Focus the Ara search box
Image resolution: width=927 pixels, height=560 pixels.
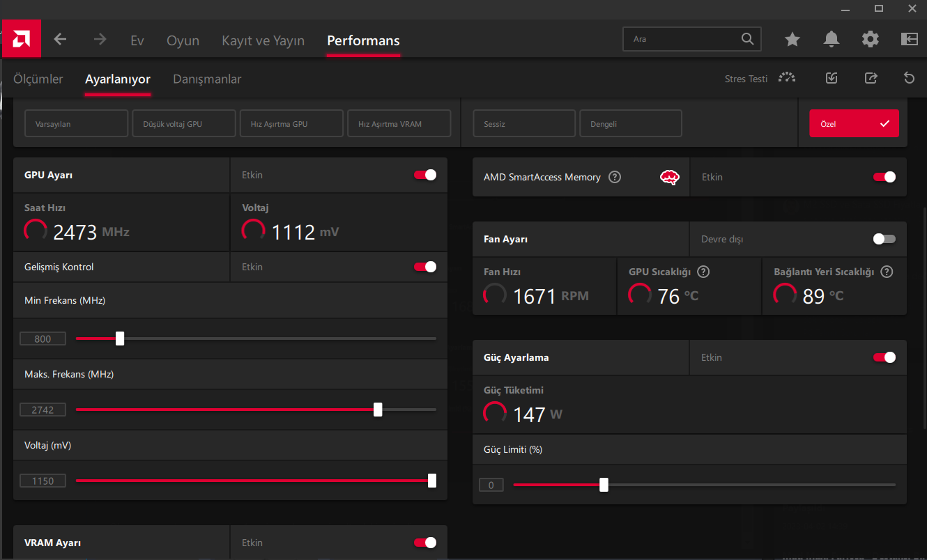(691, 39)
